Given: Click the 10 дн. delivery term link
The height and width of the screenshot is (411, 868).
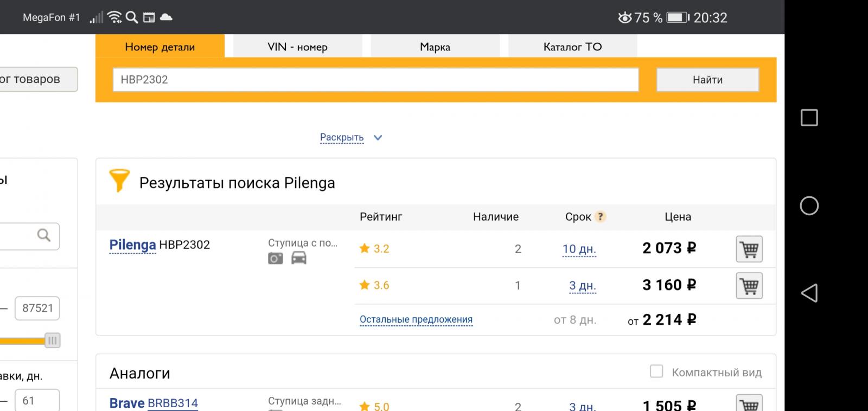Looking at the screenshot, I should [x=579, y=249].
